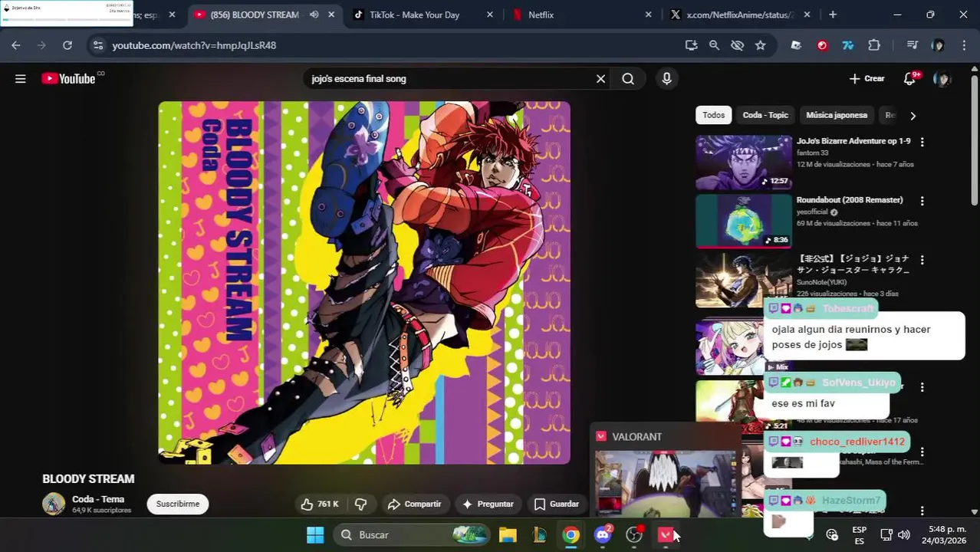Open JoJo's Bizarre Adventure op 1-9 title
Image resolution: width=980 pixels, height=552 pixels.
pyautogui.click(x=853, y=141)
